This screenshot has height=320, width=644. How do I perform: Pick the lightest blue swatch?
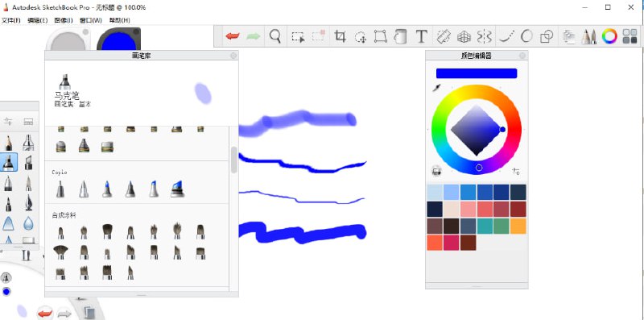click(435, 192)
